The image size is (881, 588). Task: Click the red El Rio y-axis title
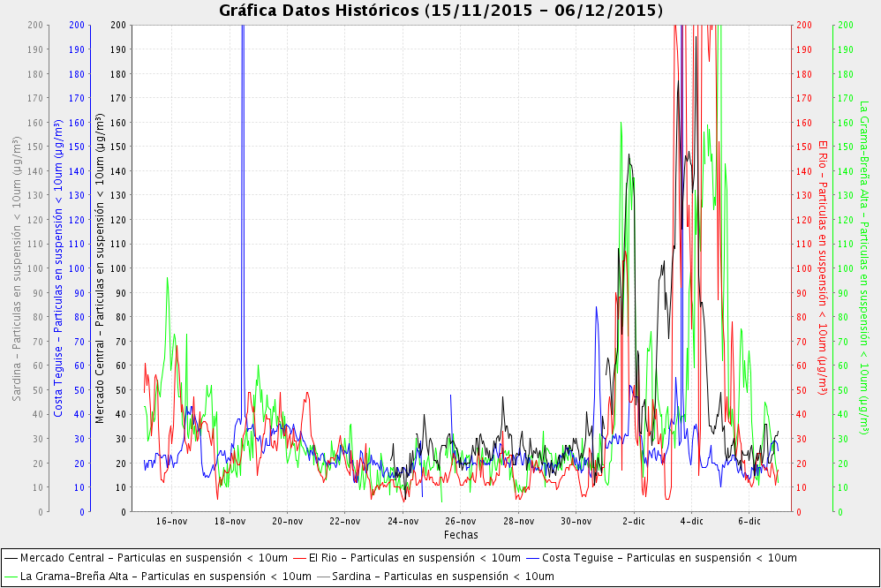pos(823,268)
